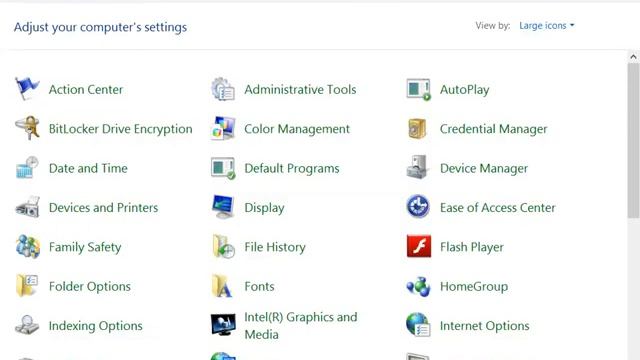640x360 pixels.
Task: Click the Credential Manager safe icon
Action: click(x=417, y=128)
